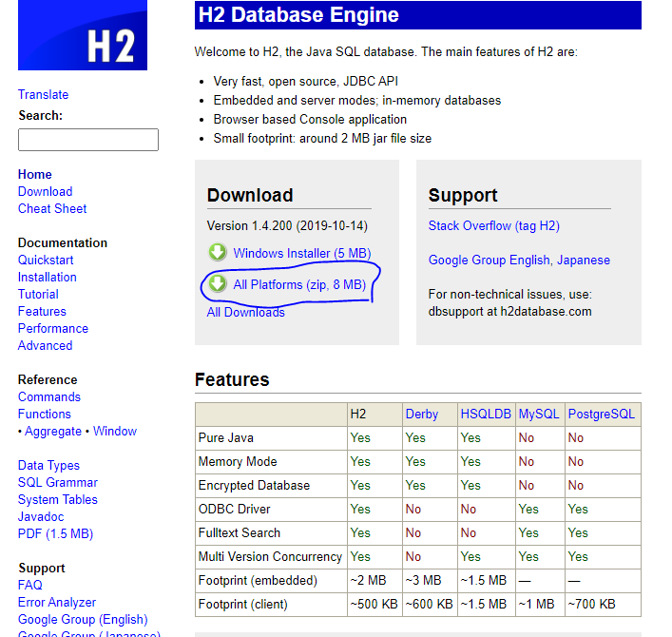Click the 'H2 Database Engine' page heading
672x637 pixels.
point(298,15)
